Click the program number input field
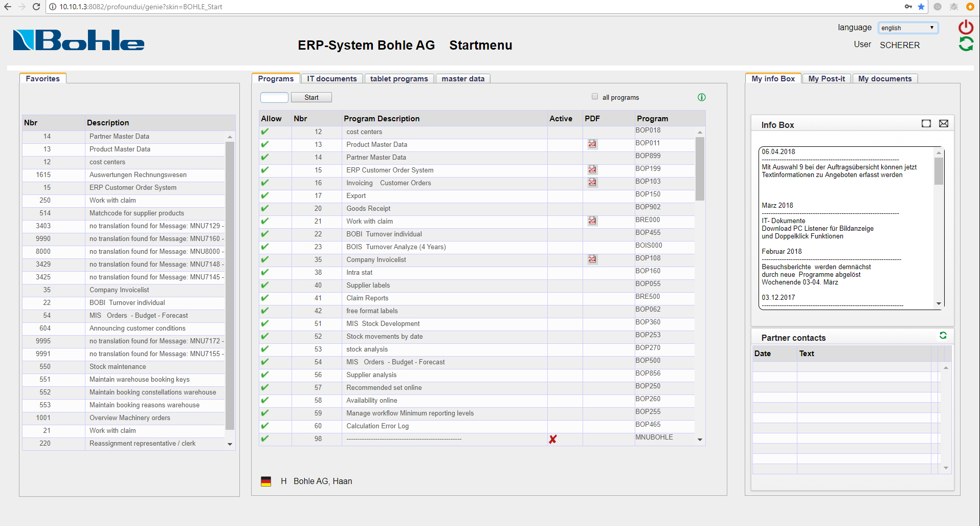 point(275,97)
